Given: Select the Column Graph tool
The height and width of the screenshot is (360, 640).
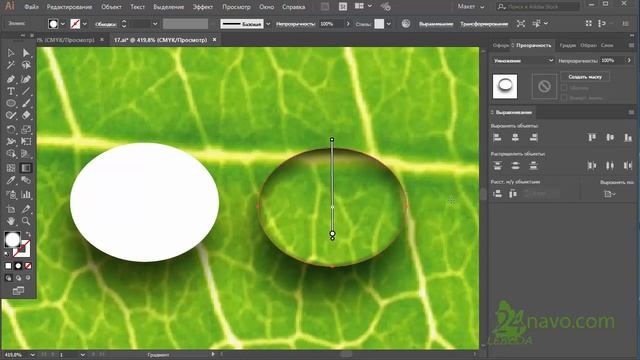Looking at the screenshot, I should click(x=26, y=195).
